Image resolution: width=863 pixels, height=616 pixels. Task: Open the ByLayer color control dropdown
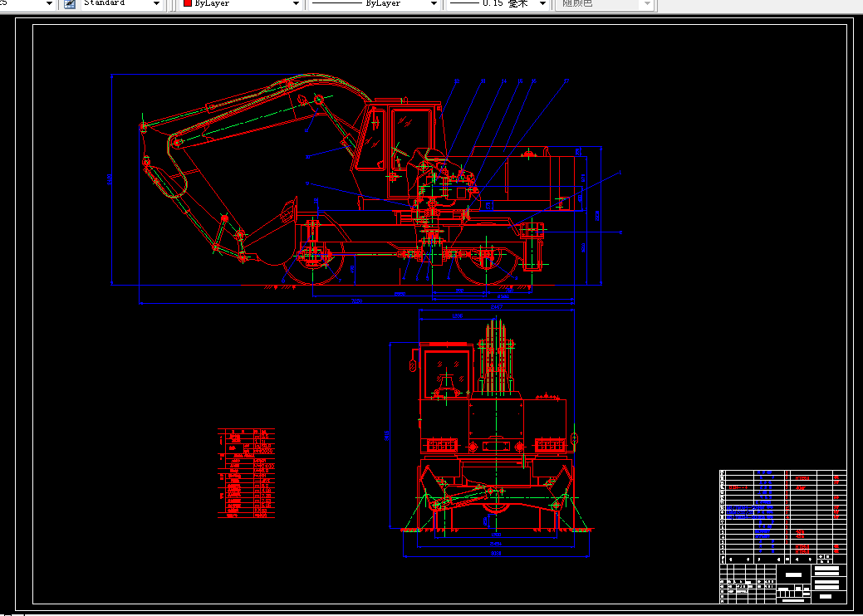[x=297, y=4]
